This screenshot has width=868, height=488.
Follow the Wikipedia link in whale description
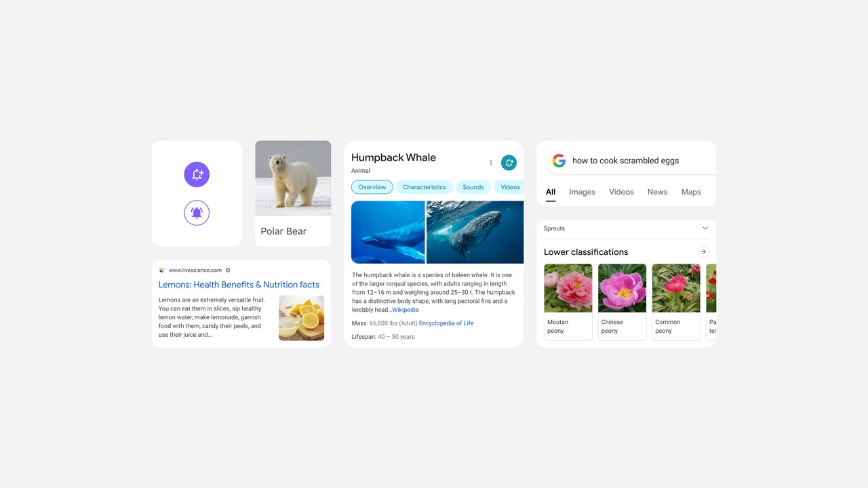pos(406,310)
